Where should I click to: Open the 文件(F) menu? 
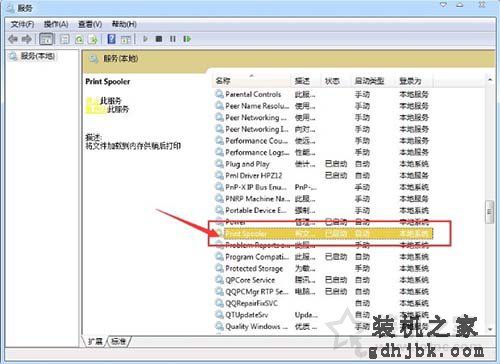point(22,24)
